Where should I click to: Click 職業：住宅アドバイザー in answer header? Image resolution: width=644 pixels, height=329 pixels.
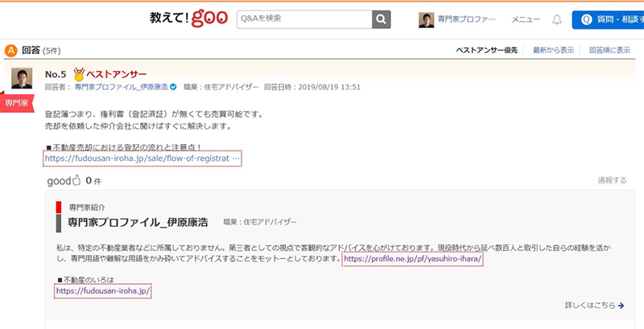221,87
